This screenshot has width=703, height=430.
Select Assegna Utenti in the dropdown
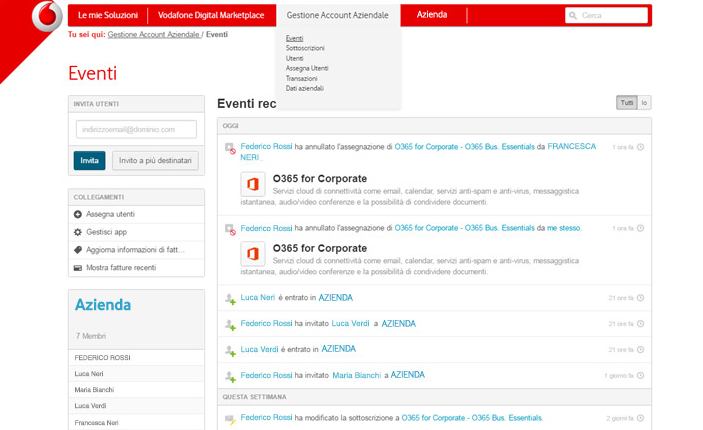pyautogui.click(x=307, y=68)
